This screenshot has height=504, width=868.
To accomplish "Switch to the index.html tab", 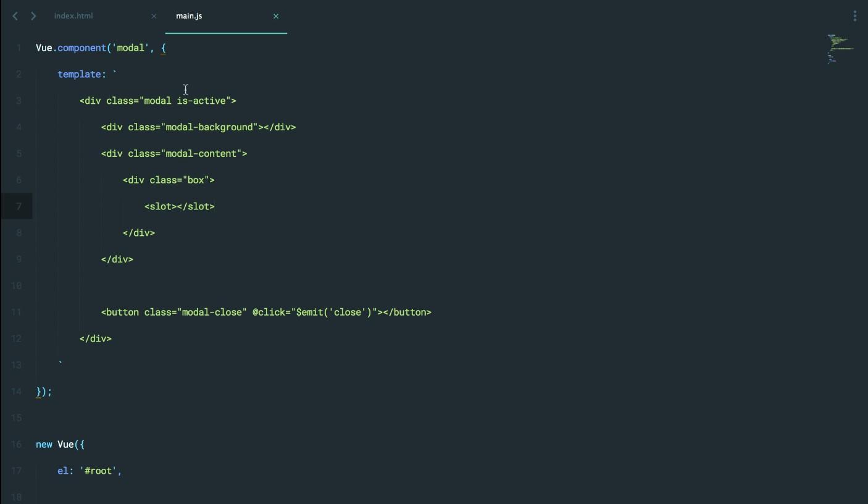I will (x=73, y=16).
